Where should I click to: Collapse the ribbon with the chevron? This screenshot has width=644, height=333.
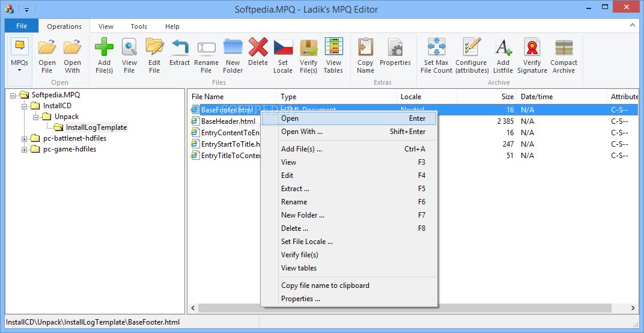point(633,25)
